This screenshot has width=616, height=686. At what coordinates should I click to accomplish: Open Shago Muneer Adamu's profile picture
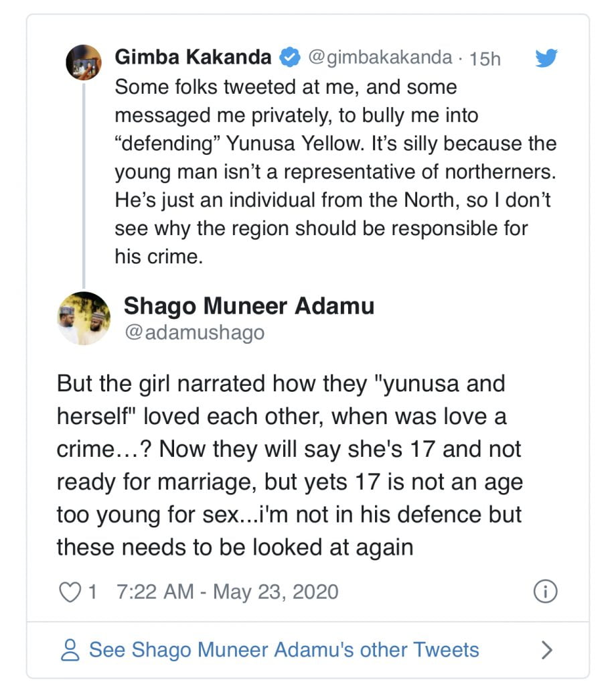tap(84, 318)
